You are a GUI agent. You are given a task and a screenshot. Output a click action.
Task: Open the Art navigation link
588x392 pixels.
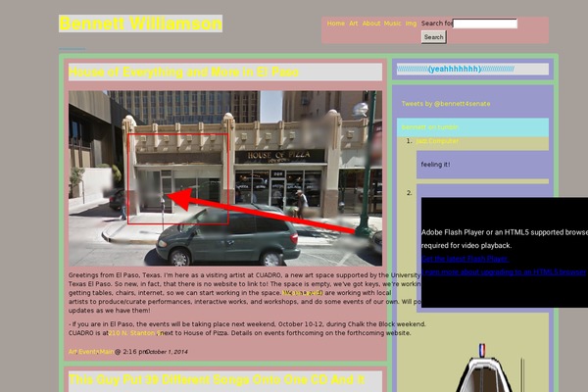click(x=353, y=24)
